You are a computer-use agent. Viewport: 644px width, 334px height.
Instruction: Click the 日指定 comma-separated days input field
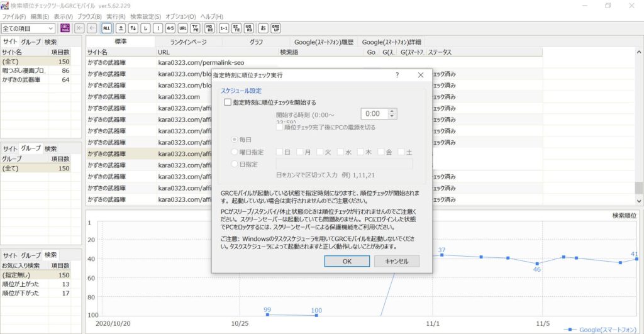coord(344,164)
